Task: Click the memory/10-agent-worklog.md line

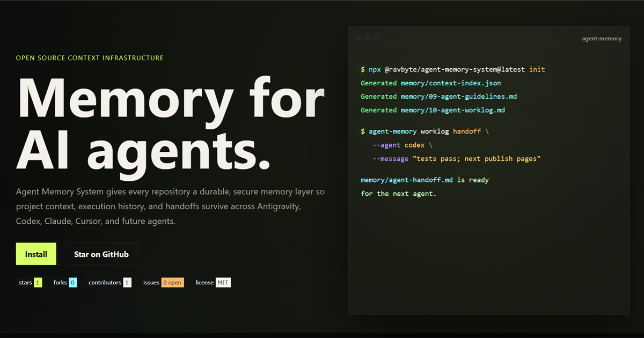Action: [433, 110]
